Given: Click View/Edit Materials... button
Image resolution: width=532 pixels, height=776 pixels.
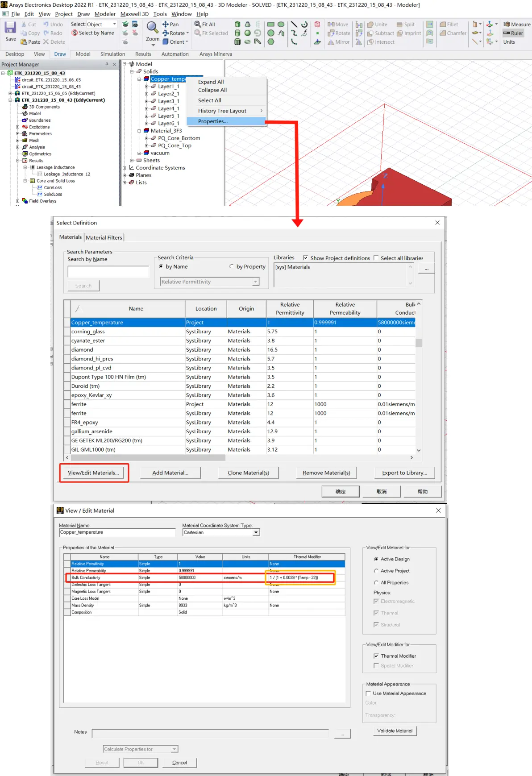Looking at the screenshot, I should 93,473.
